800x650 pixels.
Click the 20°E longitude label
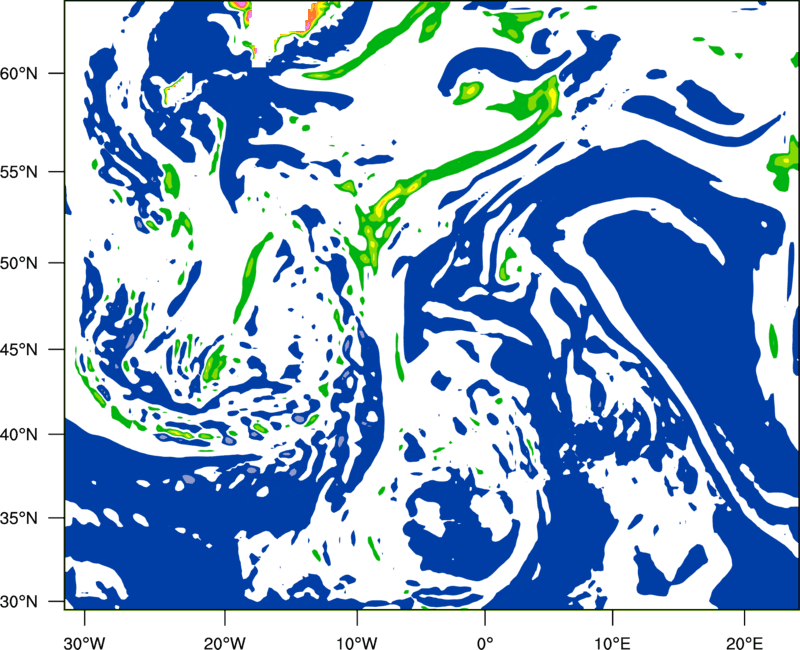point(744,643)
